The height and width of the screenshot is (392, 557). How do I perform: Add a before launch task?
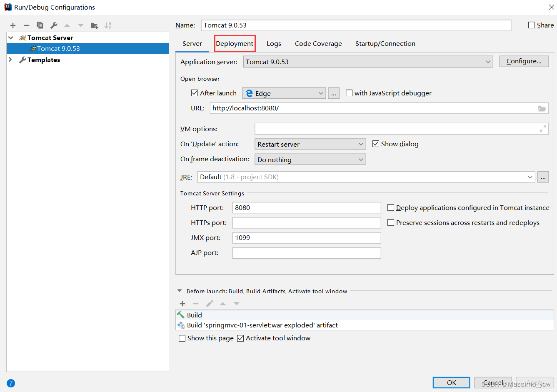[x=182, y=304]
